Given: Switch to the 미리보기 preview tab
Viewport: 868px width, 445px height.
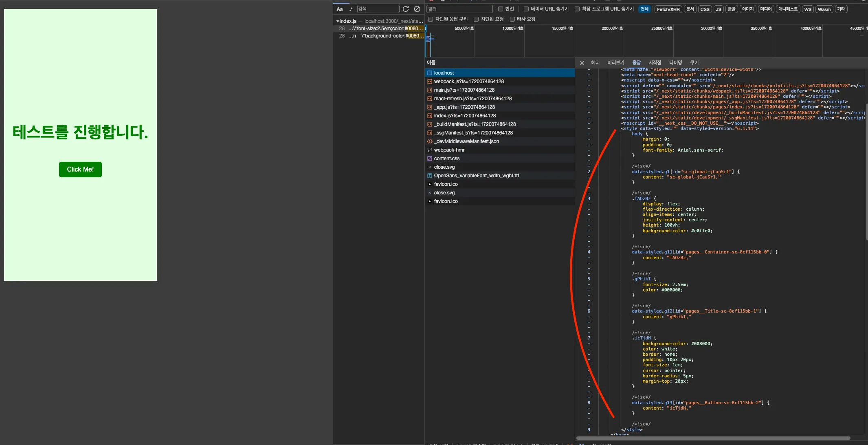Looking at the screenshot, I should (615, 63).
